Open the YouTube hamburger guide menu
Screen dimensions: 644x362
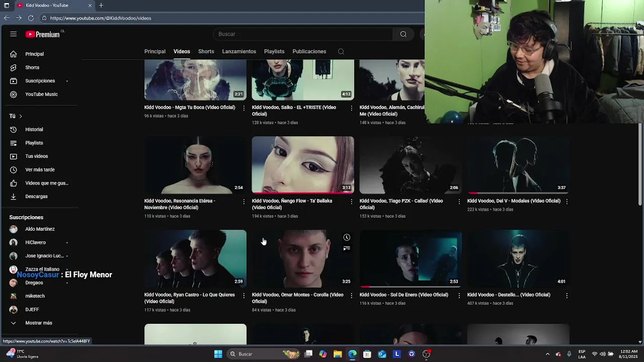click(14, 34)
